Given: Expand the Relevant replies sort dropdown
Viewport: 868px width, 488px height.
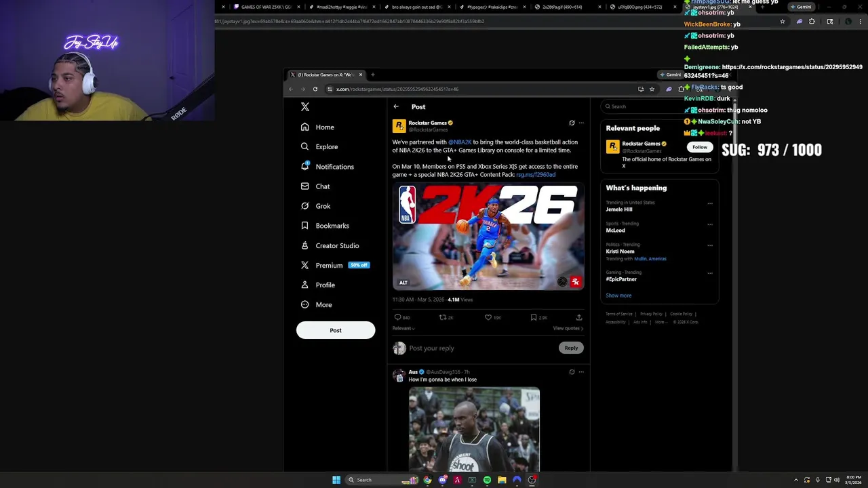Looking at the screenshot, I should pos(403,328).
